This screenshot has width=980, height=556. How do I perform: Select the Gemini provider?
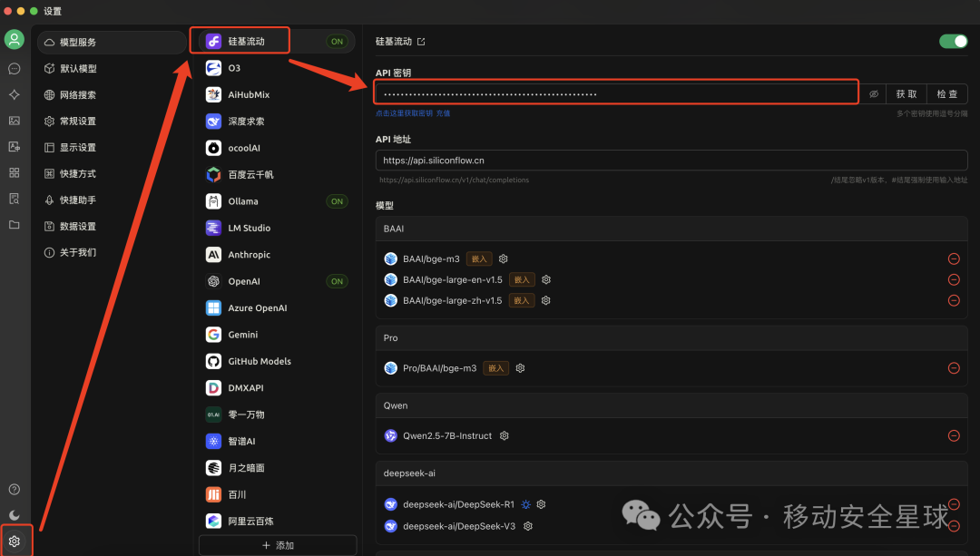277,334
